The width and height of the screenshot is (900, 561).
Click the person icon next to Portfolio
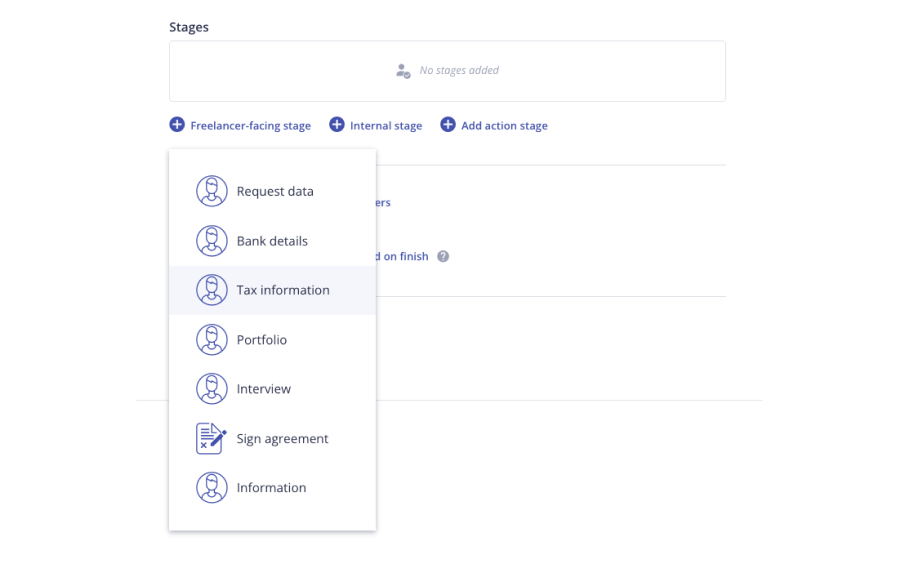212,339
